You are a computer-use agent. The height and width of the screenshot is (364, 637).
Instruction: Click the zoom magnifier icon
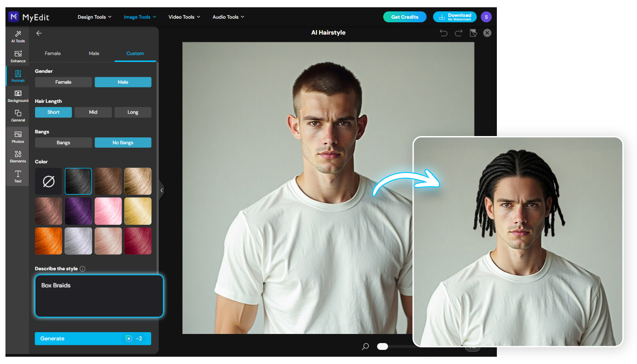point(365,347)
